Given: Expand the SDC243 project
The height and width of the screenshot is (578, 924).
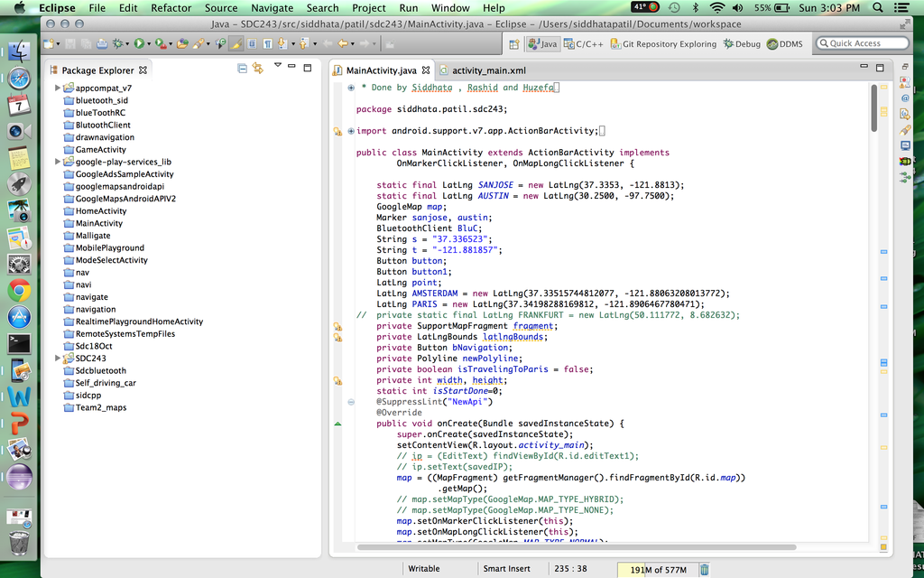Looking at the screenshot, I should [57, 358].
